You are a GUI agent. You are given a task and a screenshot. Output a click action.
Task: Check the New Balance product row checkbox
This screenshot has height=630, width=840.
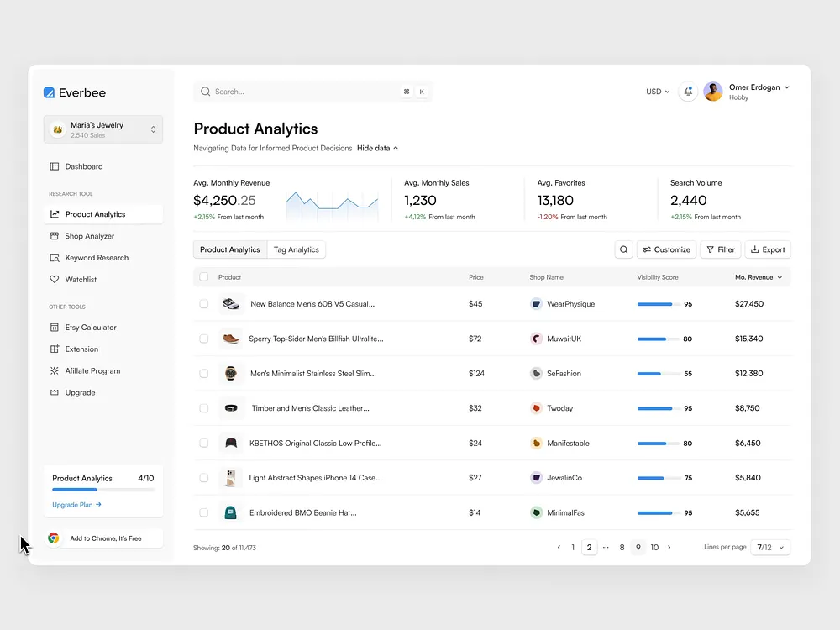[x=203, y=303]
